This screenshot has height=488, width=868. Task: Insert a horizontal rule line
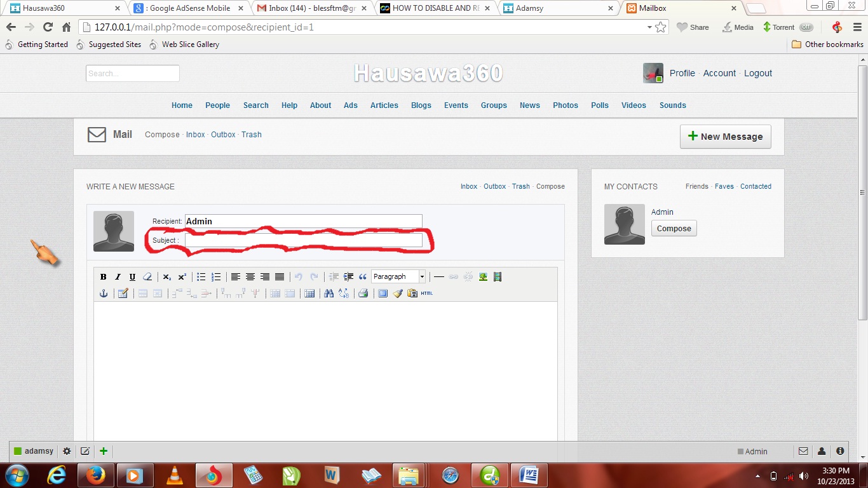(438, 277)
